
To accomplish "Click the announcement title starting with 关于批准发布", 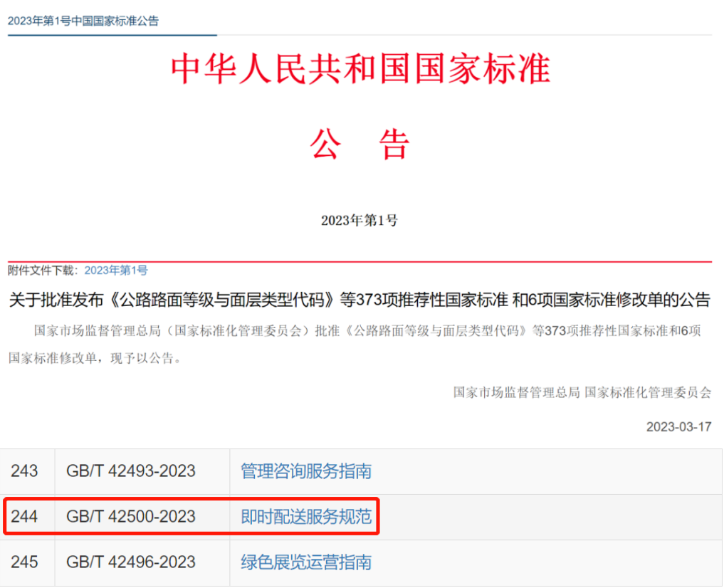I will pos(360,300).
